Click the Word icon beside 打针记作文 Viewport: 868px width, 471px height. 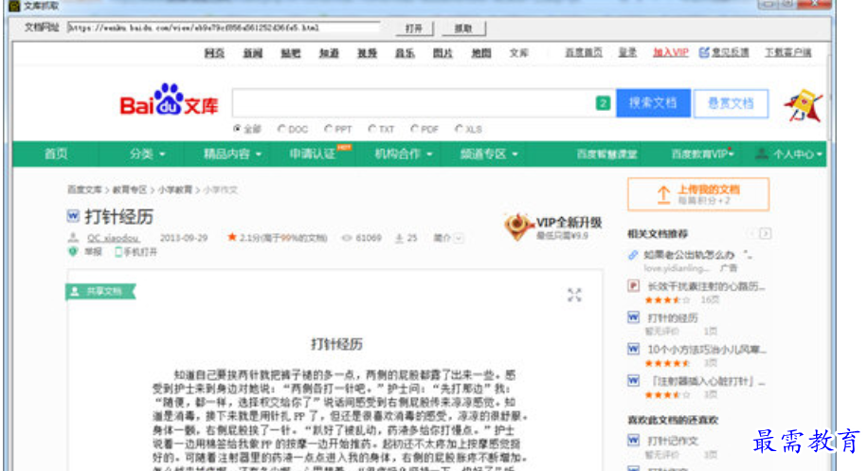[634, 441]
